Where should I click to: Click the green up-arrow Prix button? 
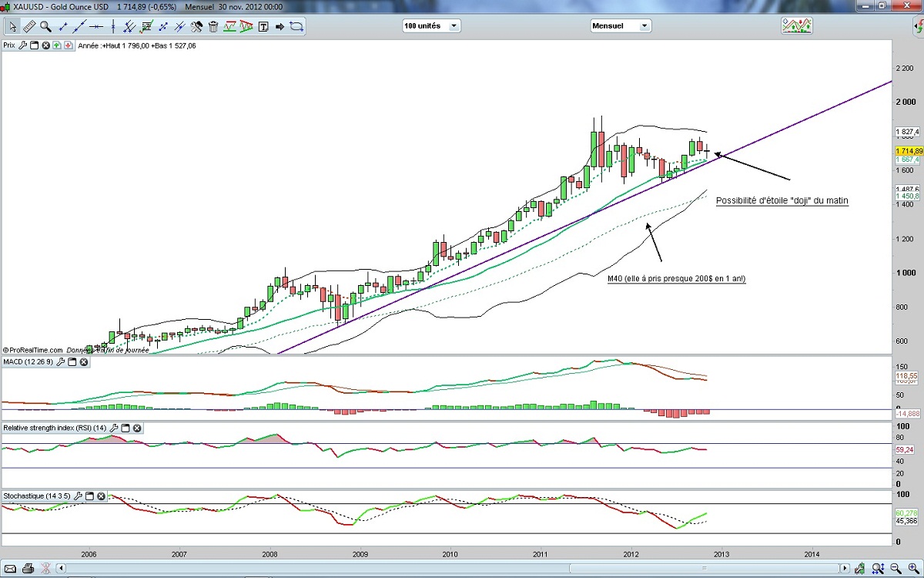click(x=56, y=45)
